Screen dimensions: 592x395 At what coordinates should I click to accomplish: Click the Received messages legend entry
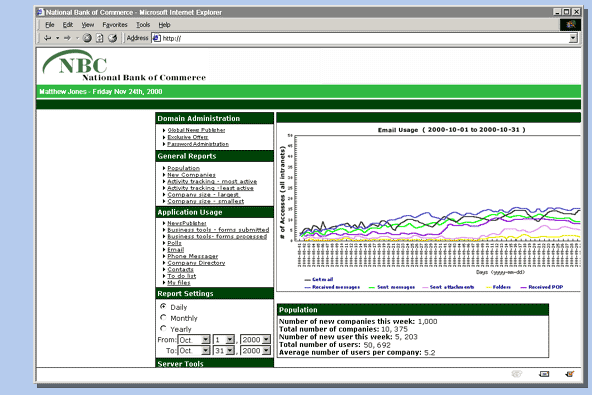pyautogui.click(x=332, y=287)
